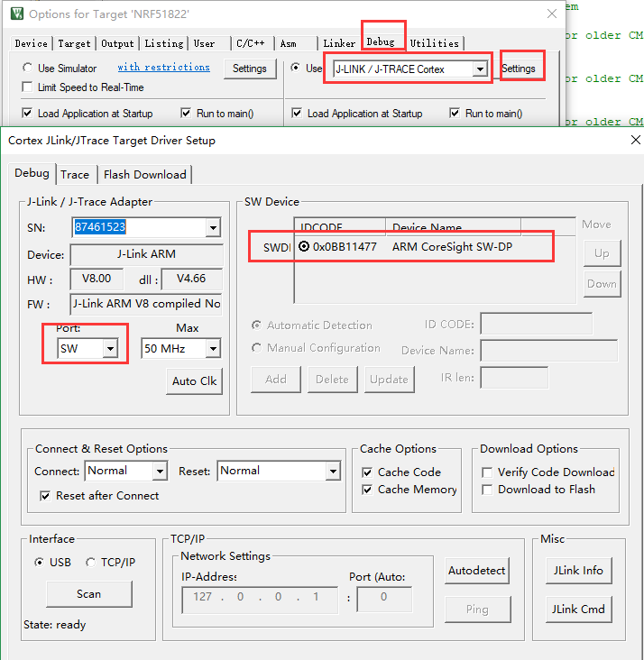Select the Debug tab in Options dialog

[x=381, y=41]
